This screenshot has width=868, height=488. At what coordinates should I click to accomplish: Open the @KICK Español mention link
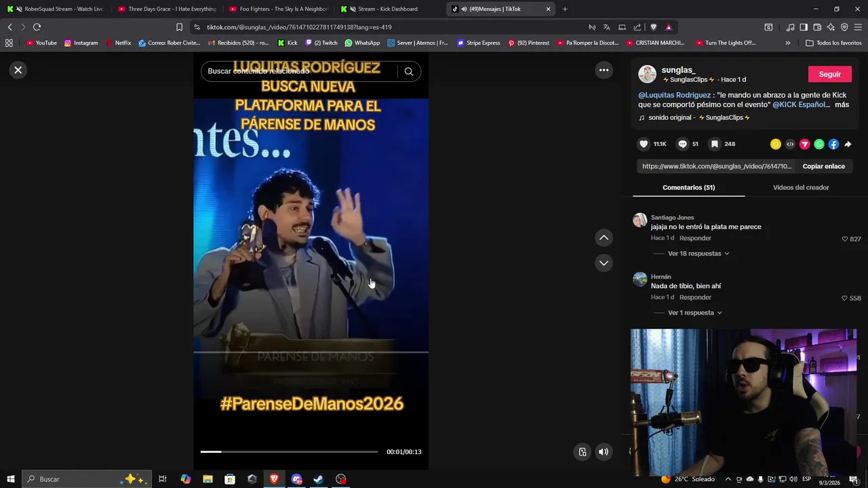(800, 104)
